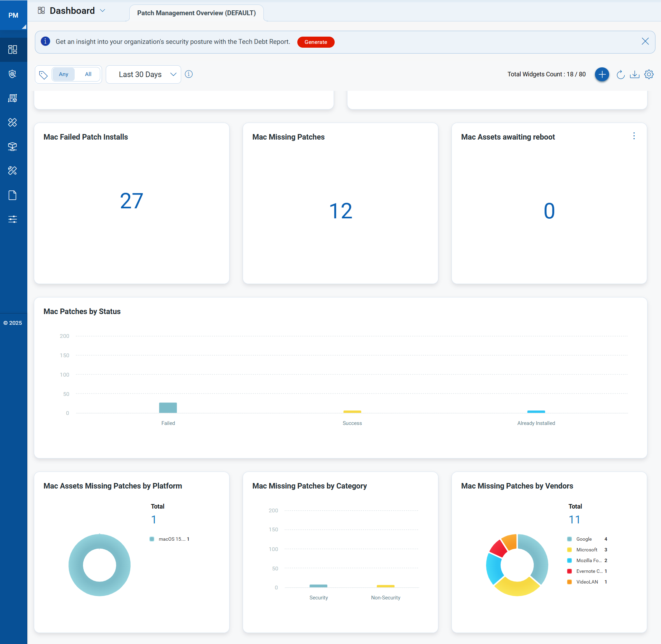Select the All tag filter toggle

coord(88,74)
